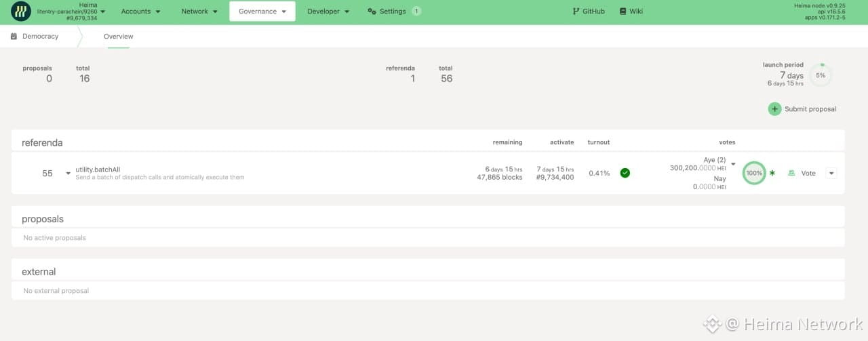
Task: Switch to the Overview tab
Action: (x=119, y=37)
